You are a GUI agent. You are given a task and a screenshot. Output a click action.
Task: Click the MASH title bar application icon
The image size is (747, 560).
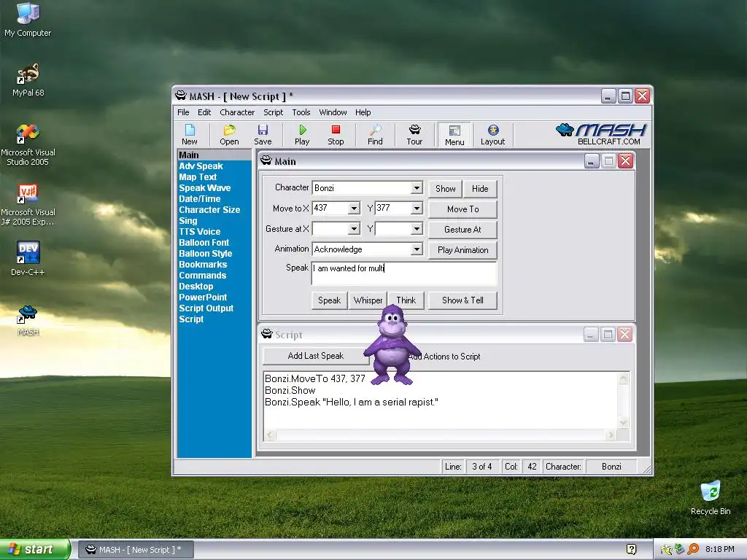(x=181, y=96)
